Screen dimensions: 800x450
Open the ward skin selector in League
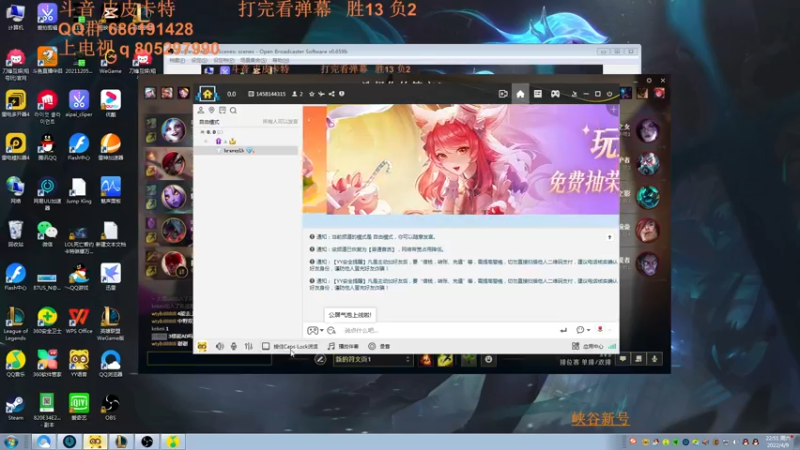pos(469,360)
